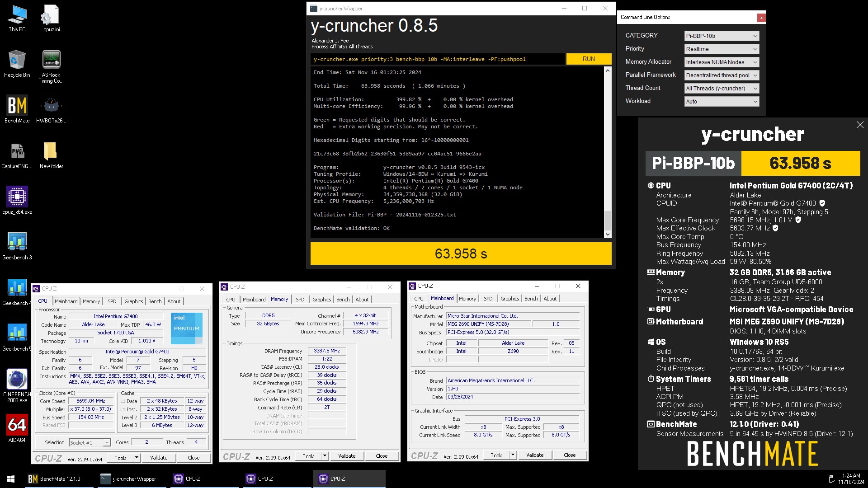The height and width of the screenshot is (488, 868).
Task: Click the battery tray icon
Action: click(831, 479)
